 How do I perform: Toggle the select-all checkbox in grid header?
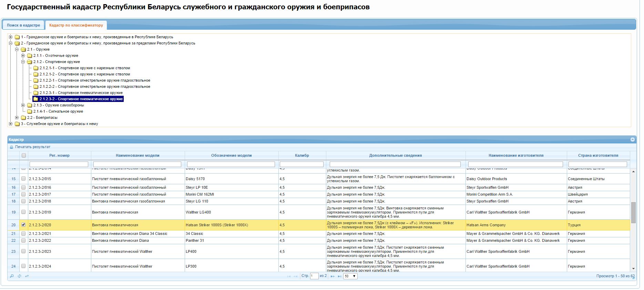pos(23,155)
